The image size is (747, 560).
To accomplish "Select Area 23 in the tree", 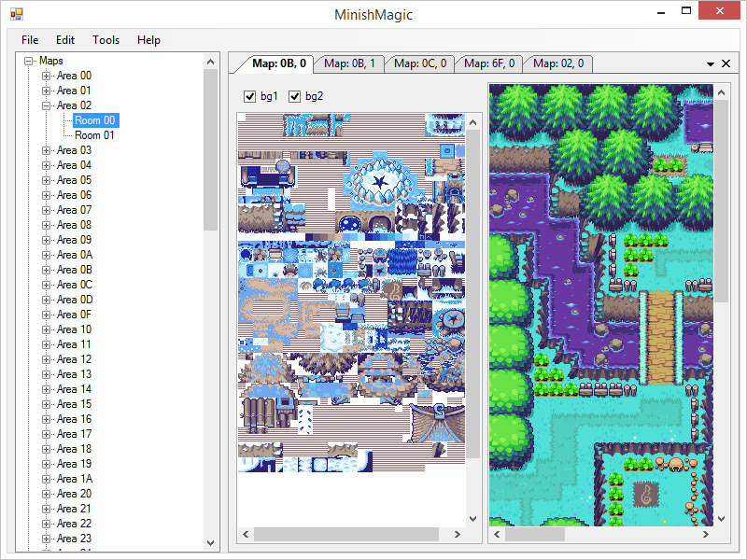I will [x=74, y=539].
